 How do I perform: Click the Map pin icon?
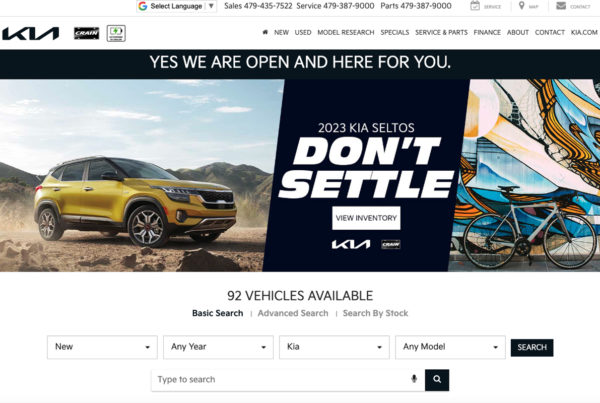522,6
